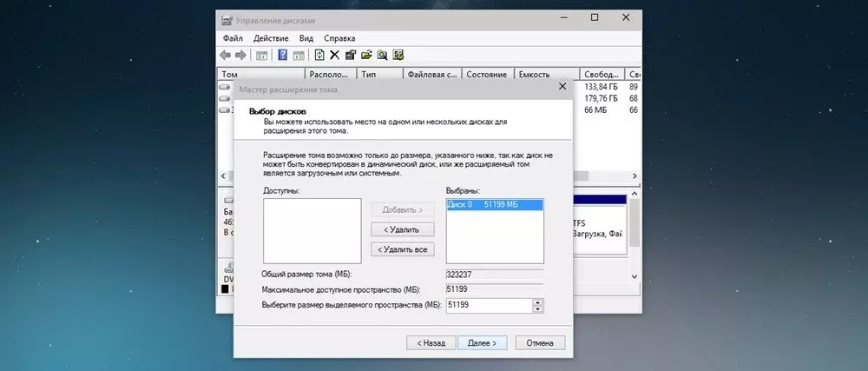Decrease allocated size with spinner down arrow
The image size is (868, 371).
coord(538,309)
